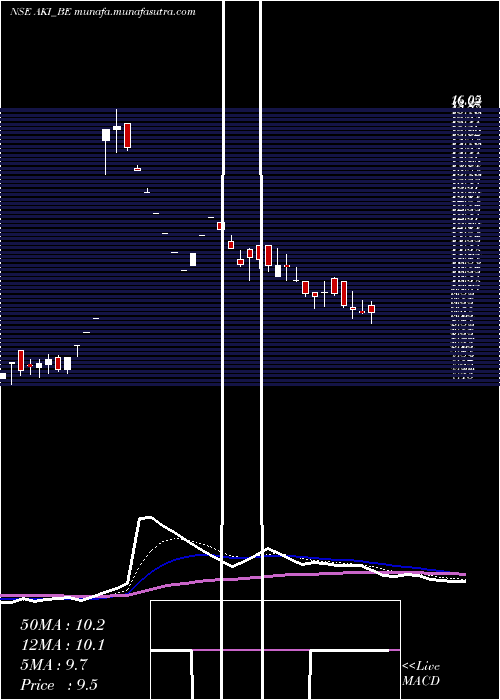Click the <<Live MACD label
This screenshot has width=500, height=700.
pos(421,674)
